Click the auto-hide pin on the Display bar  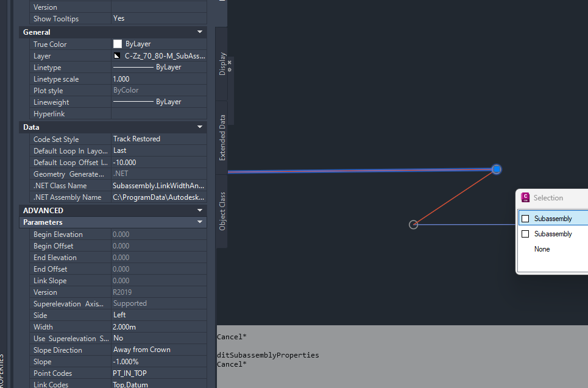click(229, 68)
